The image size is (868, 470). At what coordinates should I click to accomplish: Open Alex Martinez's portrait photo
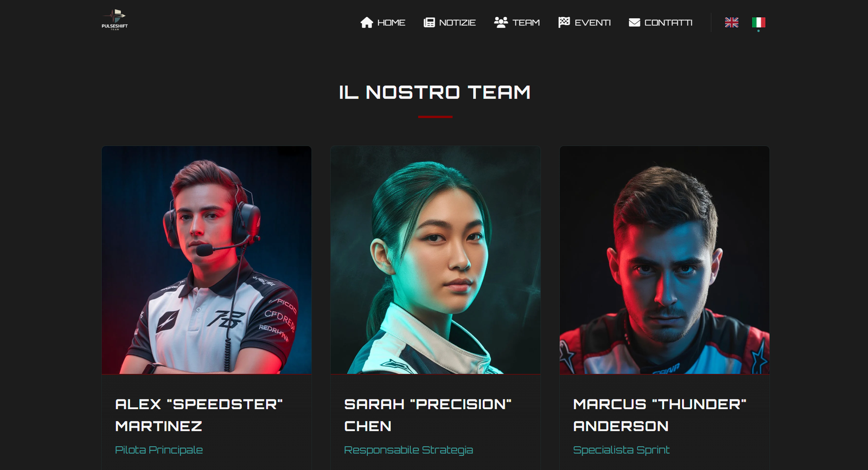point(207,260)
